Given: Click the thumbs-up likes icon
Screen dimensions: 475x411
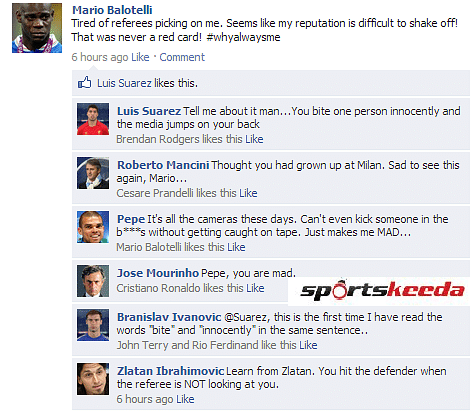Looking at the screenshot, I should point(84,82).
